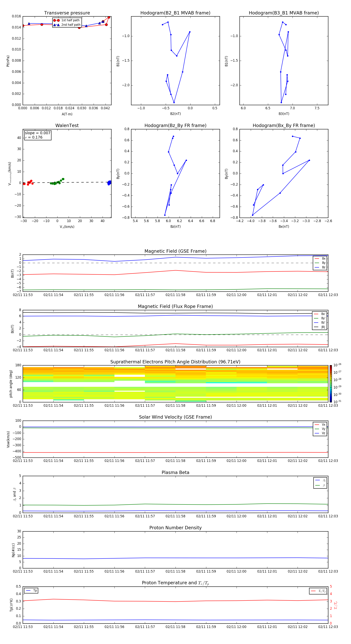Select the 'Te/Tp' legend entry

pos(318,591)
